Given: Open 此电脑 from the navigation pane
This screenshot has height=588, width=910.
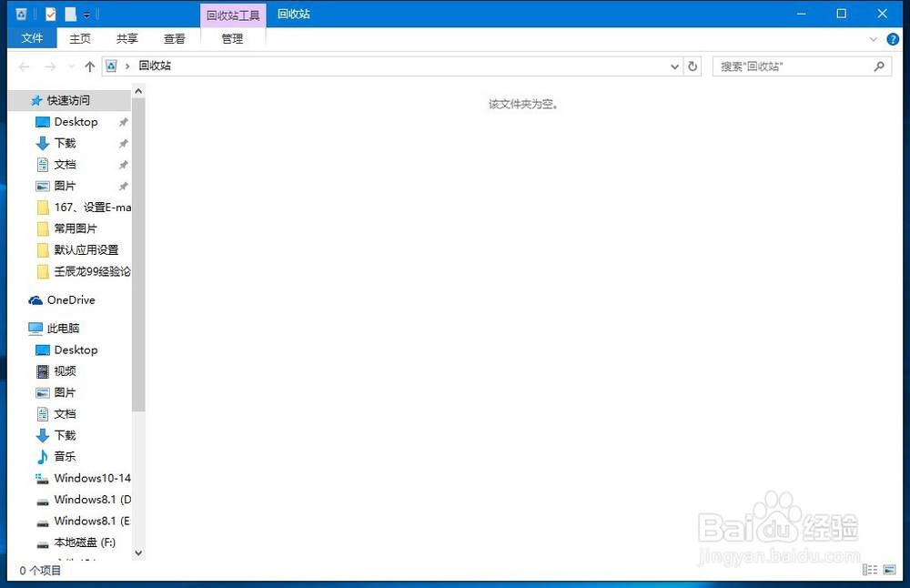Looking at the screenshot, I should 61,327.
